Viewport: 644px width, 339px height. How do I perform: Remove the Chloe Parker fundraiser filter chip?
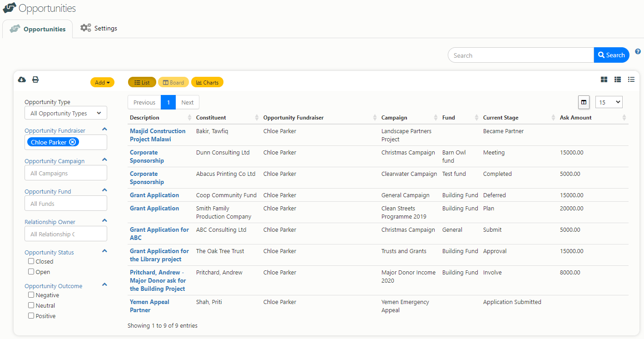[x=72, y=142]
